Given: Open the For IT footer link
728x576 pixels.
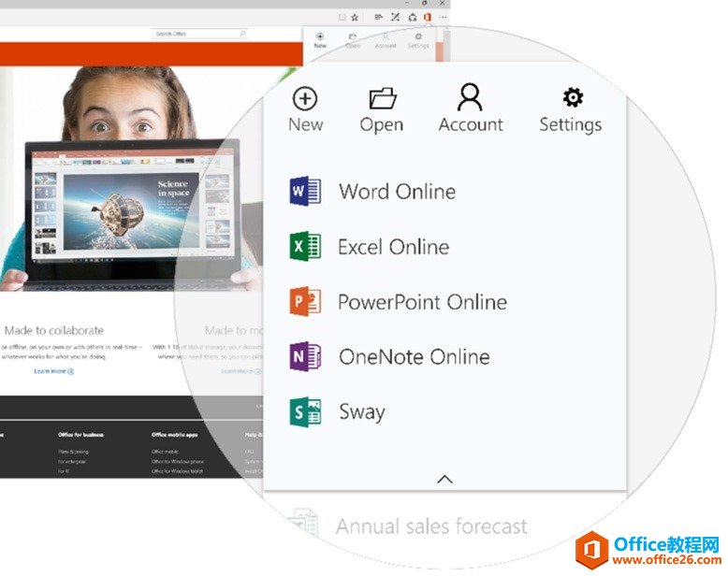Looking at the screenshot, I should pyautogui.click(x=64, y=471).
